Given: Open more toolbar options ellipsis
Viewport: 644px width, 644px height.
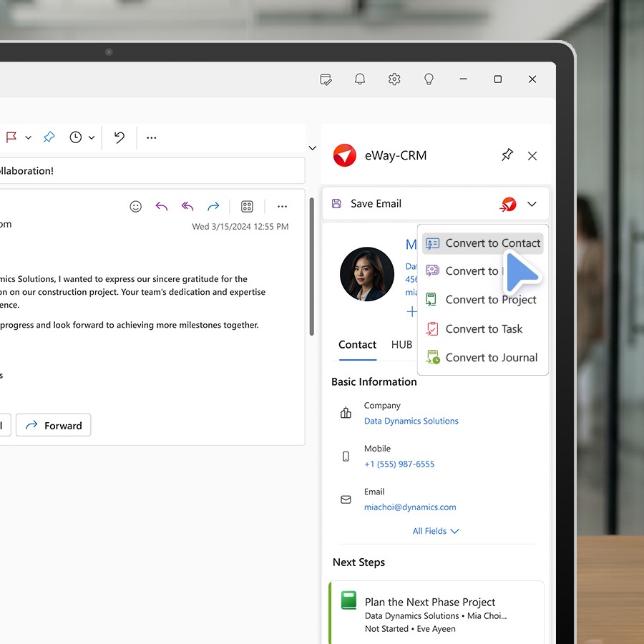Looking at the screenshot, I should [x=152, y=137].
